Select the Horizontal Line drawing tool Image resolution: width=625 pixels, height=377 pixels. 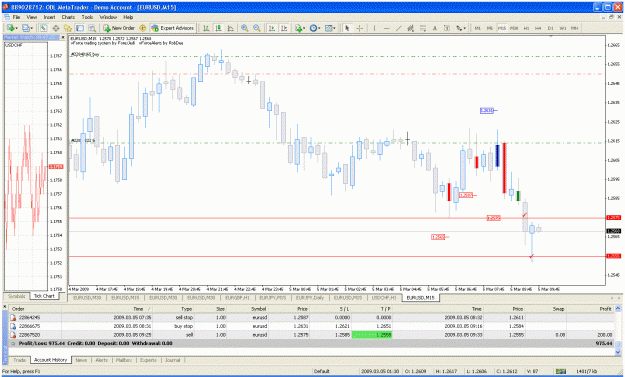(x=386, y=28)
